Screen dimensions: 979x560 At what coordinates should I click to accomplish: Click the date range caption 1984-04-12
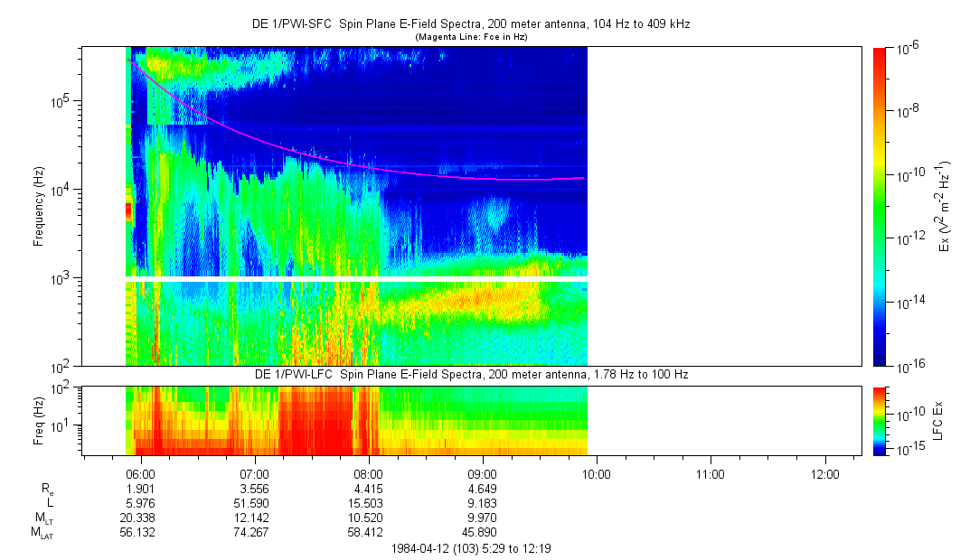[470, 548]
